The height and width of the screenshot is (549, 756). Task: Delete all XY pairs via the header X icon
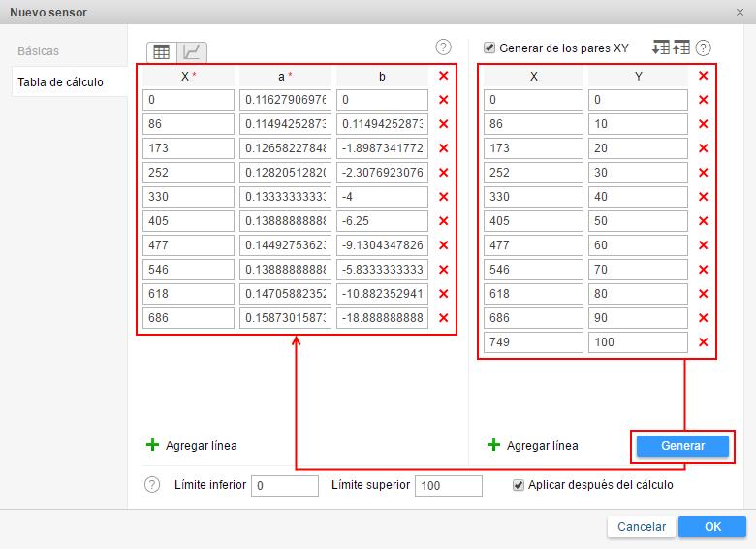pos(703,76)
